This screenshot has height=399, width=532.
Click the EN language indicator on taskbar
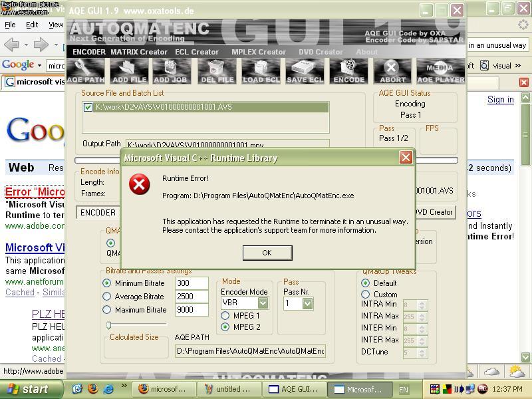tap(404, 390)
